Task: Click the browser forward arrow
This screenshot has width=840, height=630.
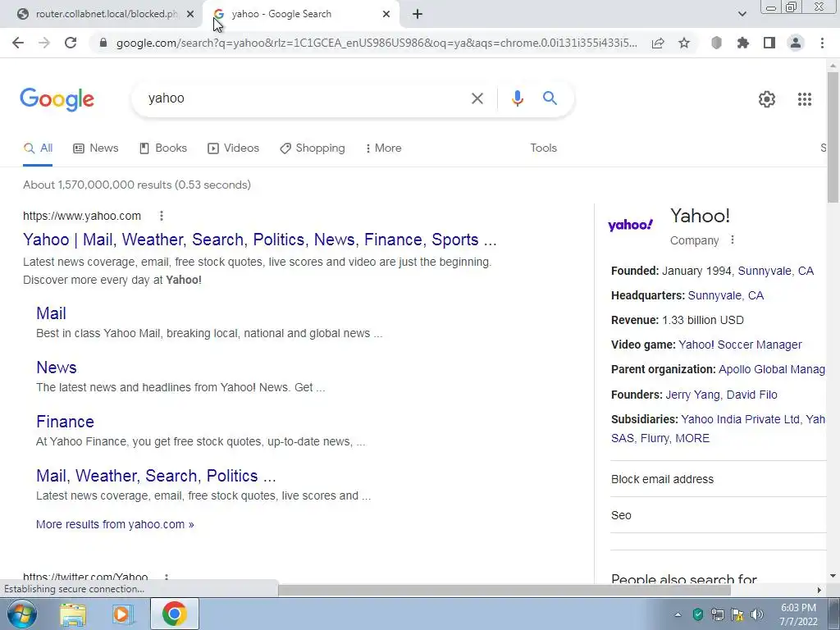Action: point(44,43)
